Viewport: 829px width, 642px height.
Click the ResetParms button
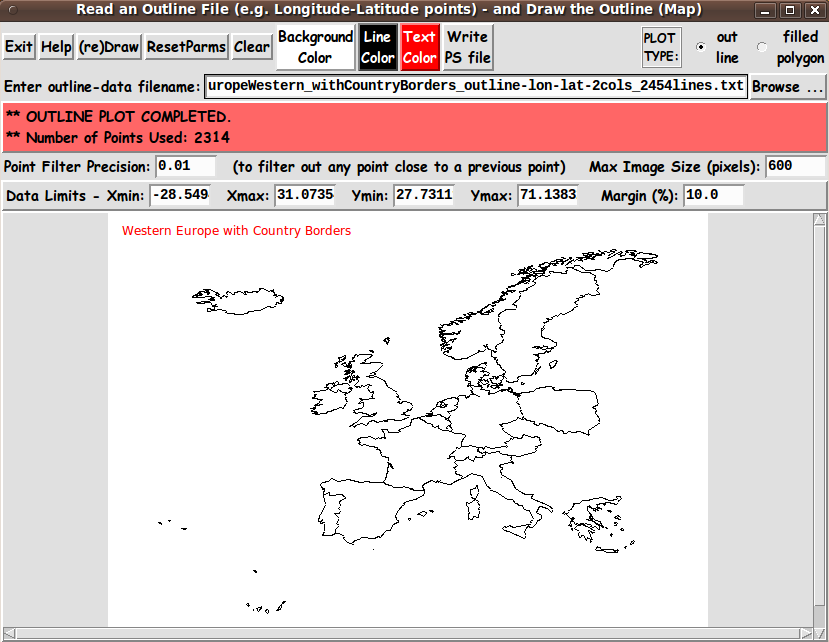pyautogui.click(x=186, y=47)
